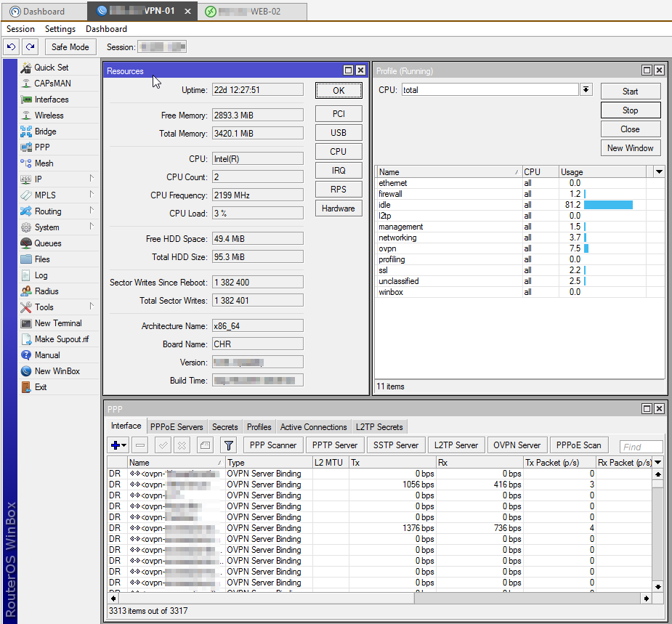Switch to the Secrets tab
The image size is (672, 624).
(224, 427)
